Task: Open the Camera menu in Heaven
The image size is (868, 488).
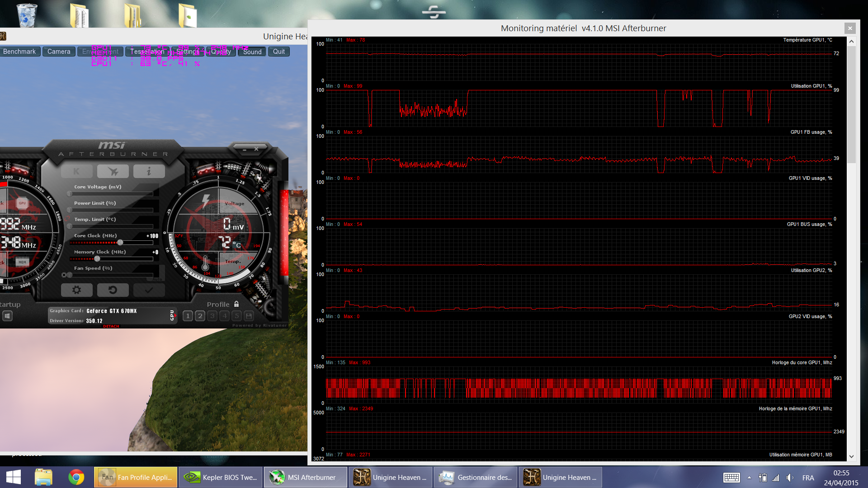Action: coord(59,52)
